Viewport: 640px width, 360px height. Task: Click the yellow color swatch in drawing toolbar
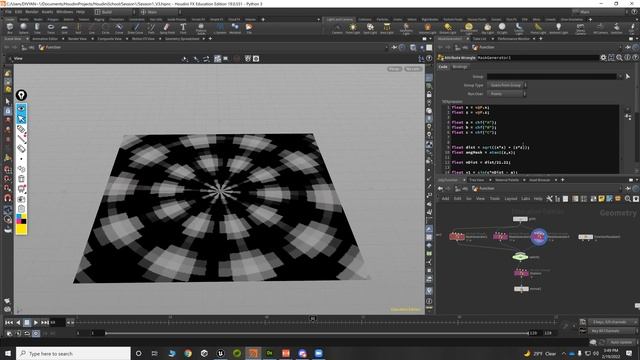[21, 229]
